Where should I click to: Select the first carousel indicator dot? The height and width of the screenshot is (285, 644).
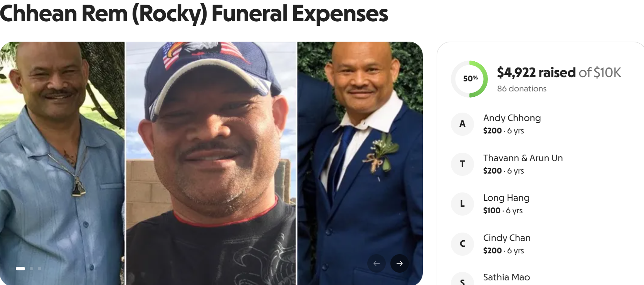20,268
